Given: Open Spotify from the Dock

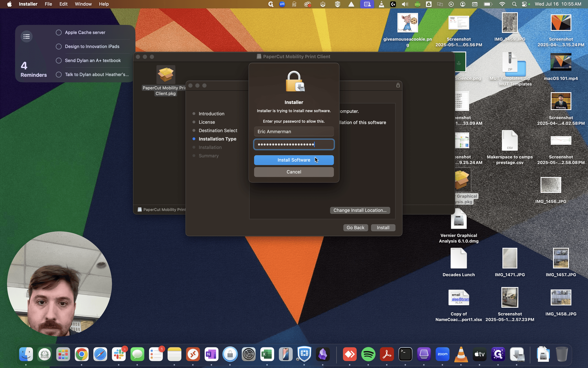Looking at the screenshot, I should pyautogui.click(x=368, y=354).
